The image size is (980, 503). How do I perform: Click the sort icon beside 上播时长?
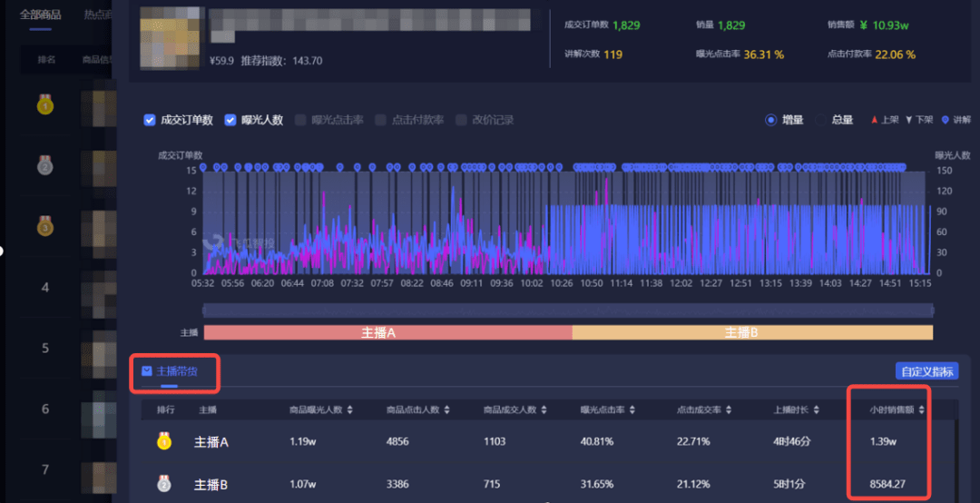[x=818, y=409]
